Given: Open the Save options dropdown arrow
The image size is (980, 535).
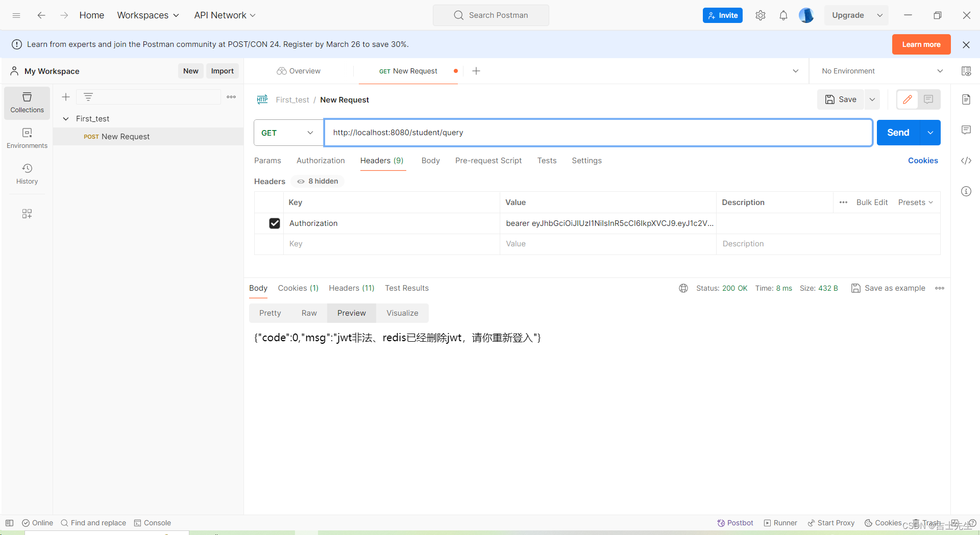Looking at the screenshot, I should coord(872,99).
